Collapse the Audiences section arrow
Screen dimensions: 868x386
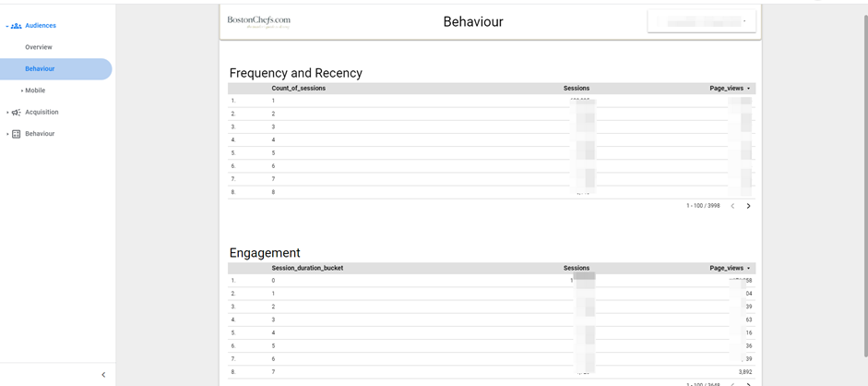pyautogui.click(x=7, y=26)
